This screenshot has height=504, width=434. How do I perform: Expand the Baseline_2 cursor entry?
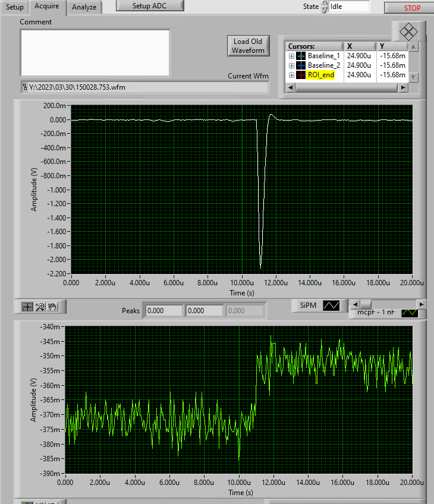pyautogui.click(x=291, y=65)
